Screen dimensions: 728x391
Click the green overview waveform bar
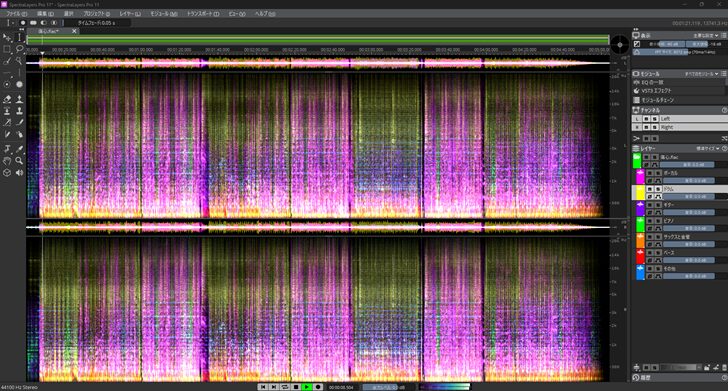coord(318,40)
